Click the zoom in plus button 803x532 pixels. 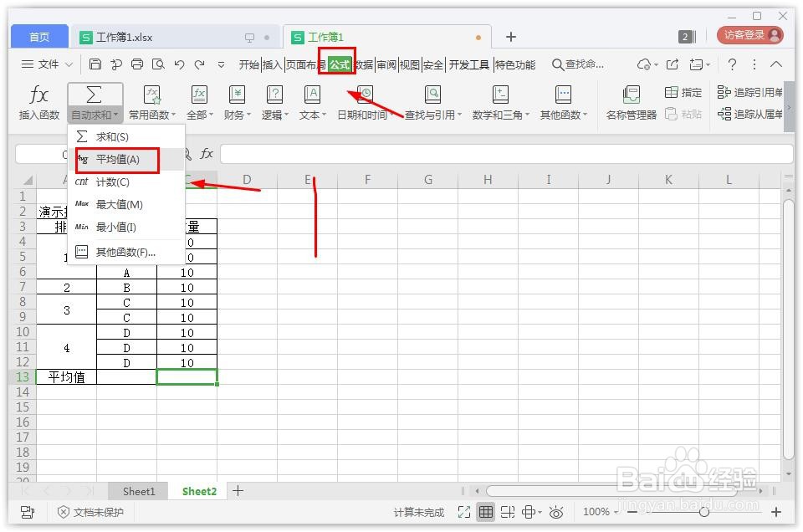coord(776,512)
